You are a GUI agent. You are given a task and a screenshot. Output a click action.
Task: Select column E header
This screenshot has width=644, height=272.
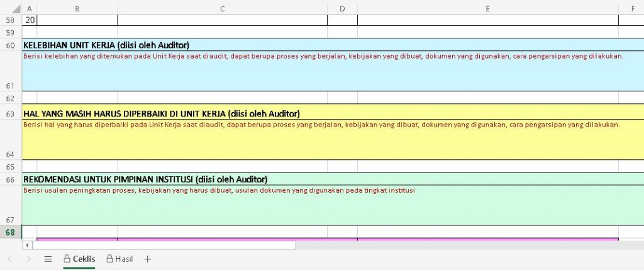coord(487,8)
